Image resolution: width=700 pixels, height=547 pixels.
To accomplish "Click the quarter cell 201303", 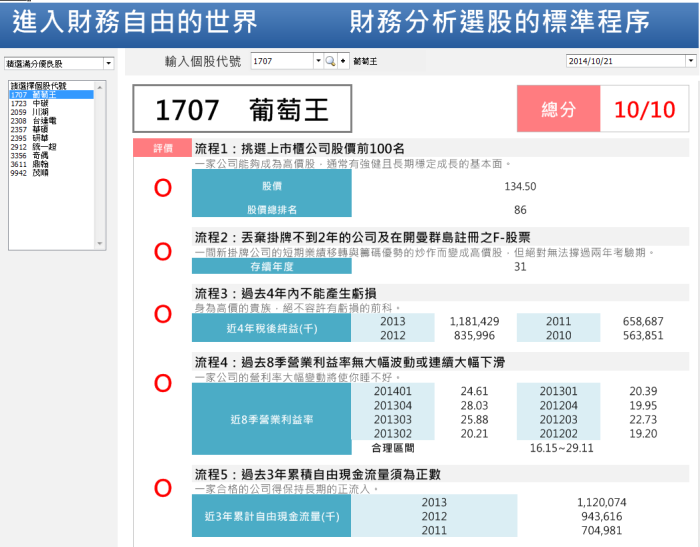I will click(392, 420).
